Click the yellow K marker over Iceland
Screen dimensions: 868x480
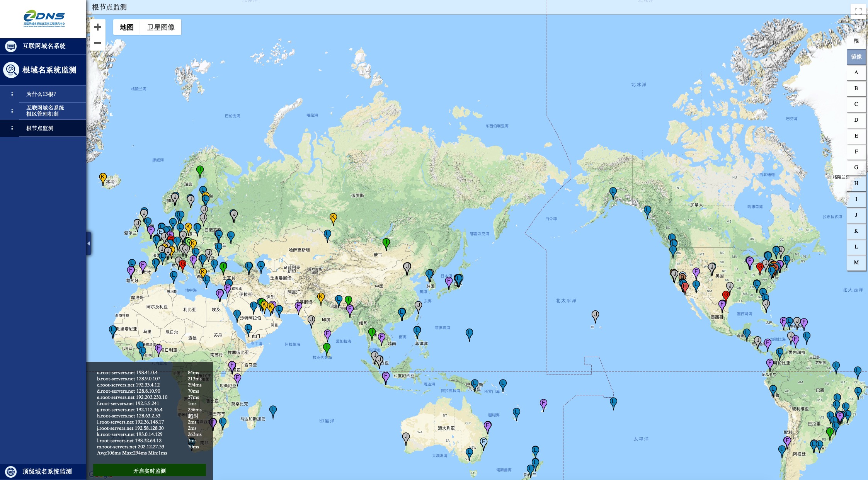click(103, 178)
